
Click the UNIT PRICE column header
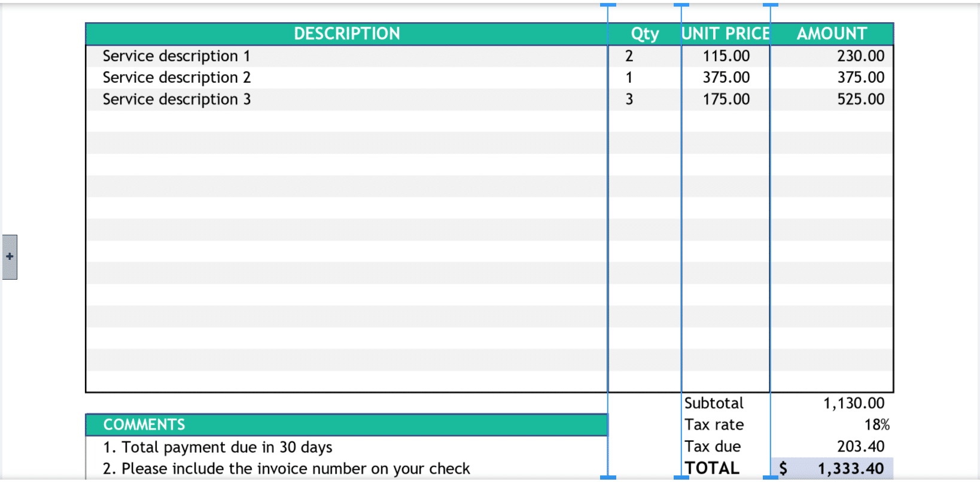(725, 34)
